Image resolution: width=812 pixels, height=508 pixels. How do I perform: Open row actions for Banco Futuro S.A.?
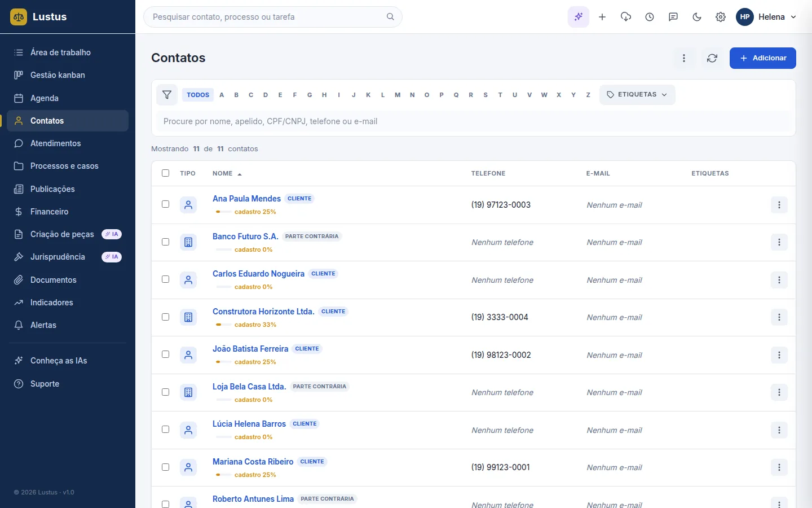(x=779, y=242)
